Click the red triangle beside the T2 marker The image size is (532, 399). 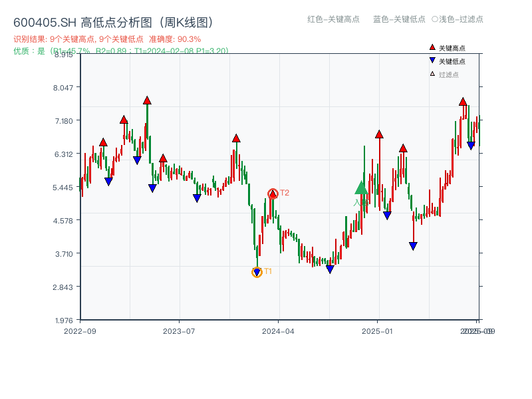pos(273,194)
